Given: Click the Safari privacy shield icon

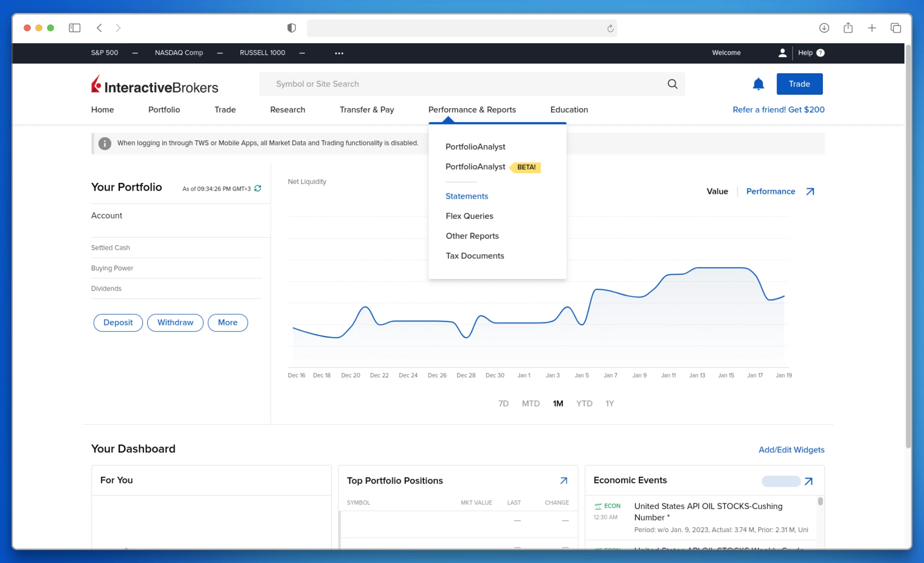Looking at the screenshot, I should pos(291,28).
